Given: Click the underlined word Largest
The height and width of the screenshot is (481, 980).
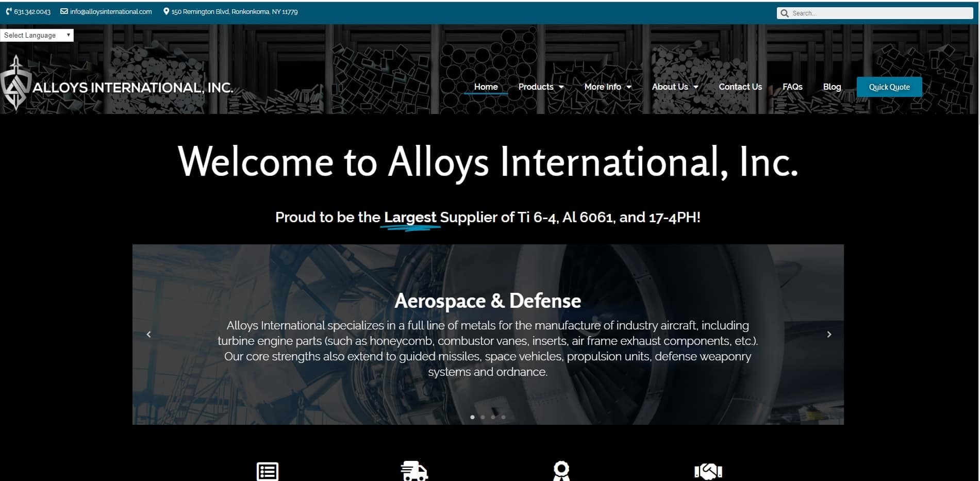Looking at the screenshot, I should (410, 217).
